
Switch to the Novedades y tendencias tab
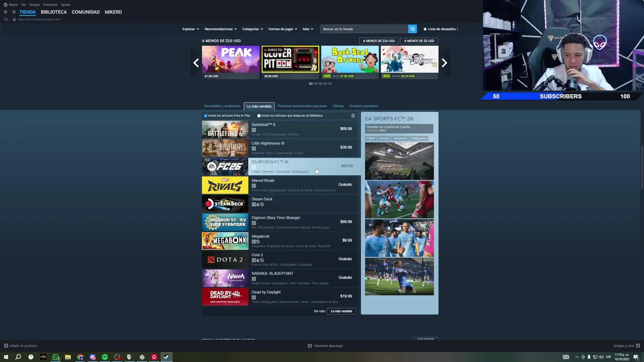click(x=222, y=106)
